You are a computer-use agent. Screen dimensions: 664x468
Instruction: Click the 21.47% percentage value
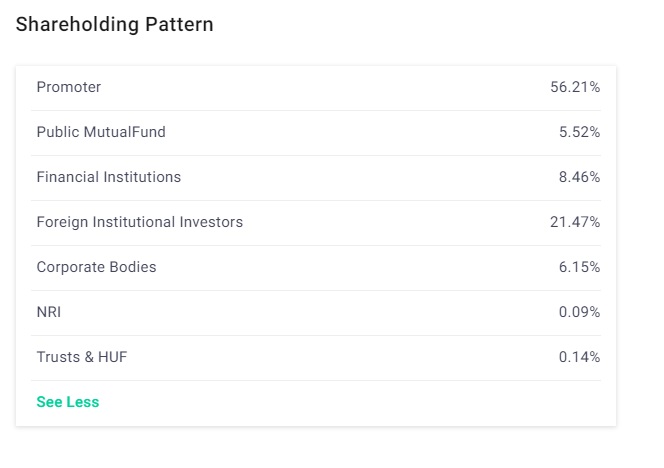point(575,222)
